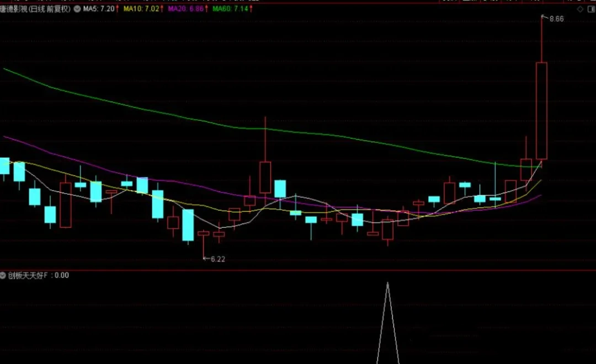Expand the 创板天天好F indicator menu arrow
Viewport: 596px width, 364px height.
[x=3, y=275]
